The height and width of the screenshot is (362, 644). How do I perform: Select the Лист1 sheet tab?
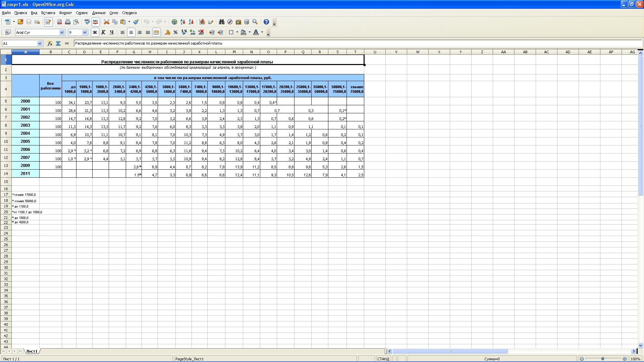32,351
